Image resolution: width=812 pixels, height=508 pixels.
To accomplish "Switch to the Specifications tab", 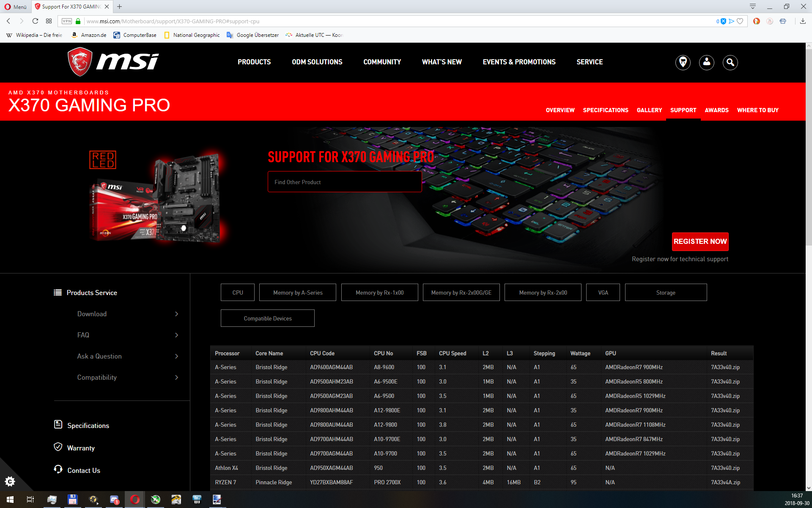I will coord(605,110).
